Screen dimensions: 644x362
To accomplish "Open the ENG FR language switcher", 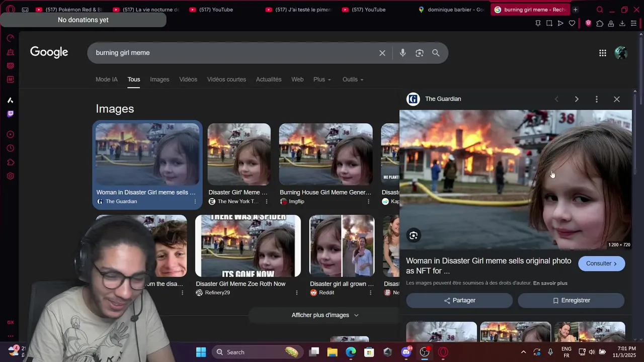I will point(566,352).
